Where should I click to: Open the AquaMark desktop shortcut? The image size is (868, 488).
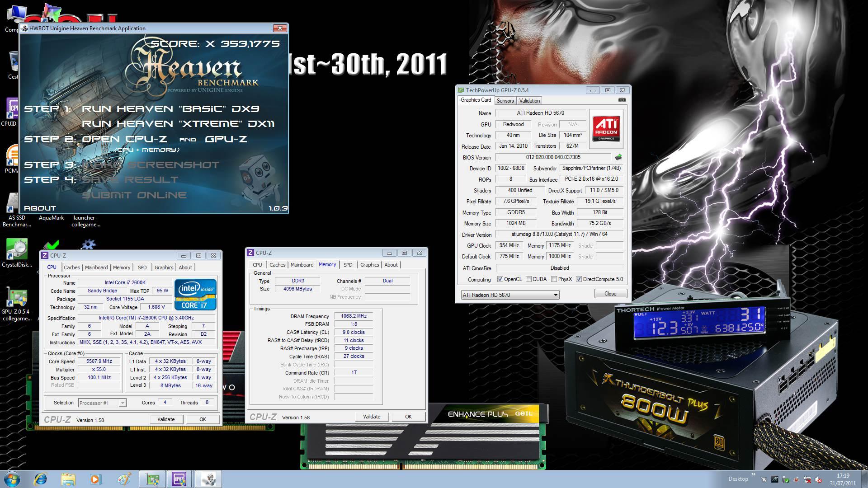click(51, 218)
